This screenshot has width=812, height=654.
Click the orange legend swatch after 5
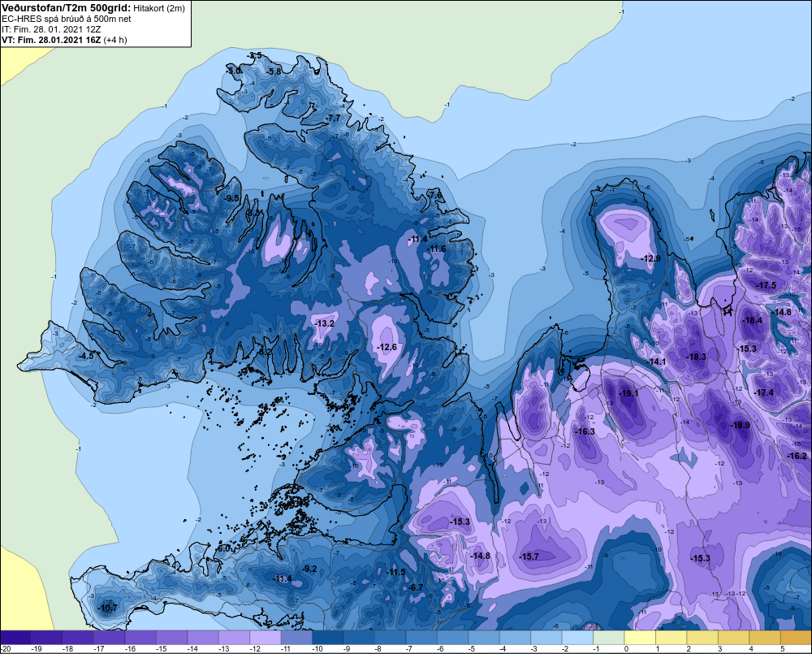tap(796, 638)
